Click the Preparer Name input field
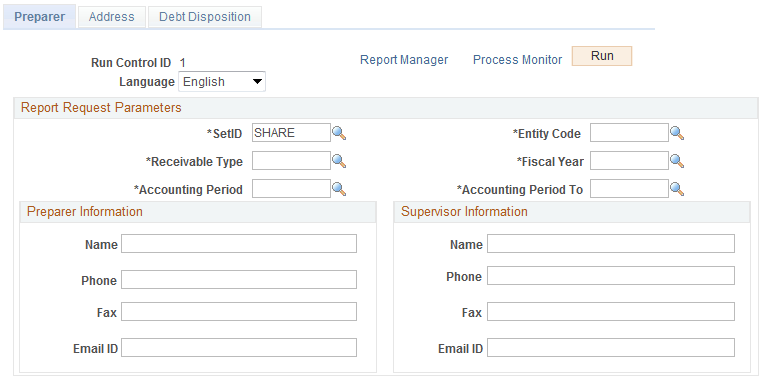The height and width of the screenshot is (380, 765). point(239,243)
